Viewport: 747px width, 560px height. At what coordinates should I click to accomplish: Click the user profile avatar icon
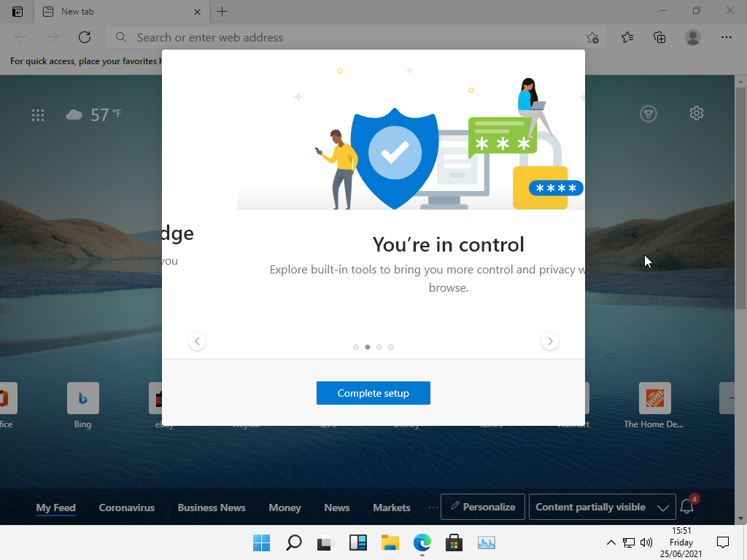click(693, 37)
